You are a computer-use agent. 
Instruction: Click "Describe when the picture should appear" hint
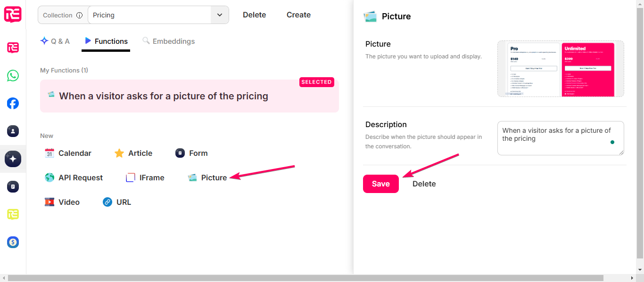click(424, 142)
